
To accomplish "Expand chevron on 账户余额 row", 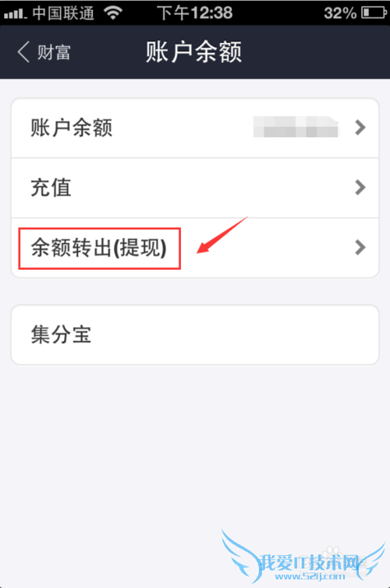I will 360,128.
